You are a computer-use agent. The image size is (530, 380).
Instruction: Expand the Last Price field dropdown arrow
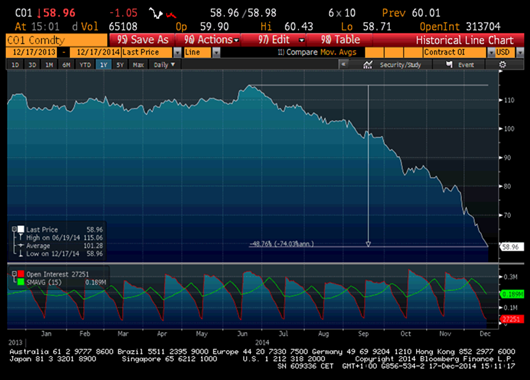177,52
